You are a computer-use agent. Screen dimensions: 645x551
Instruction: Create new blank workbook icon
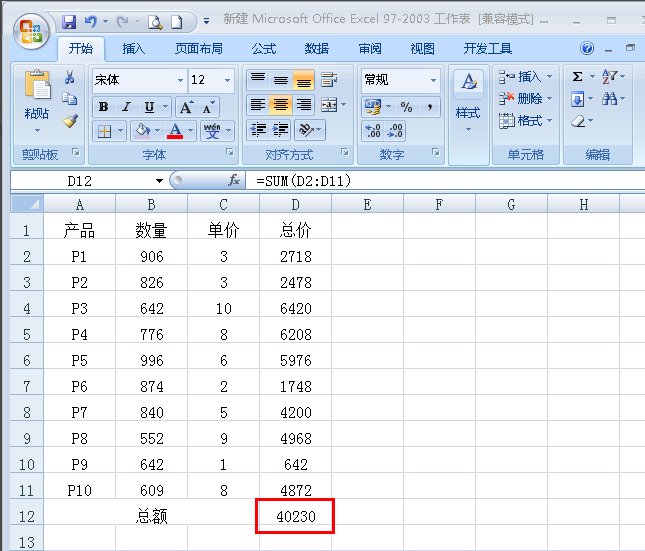click(x=177, y=21)
